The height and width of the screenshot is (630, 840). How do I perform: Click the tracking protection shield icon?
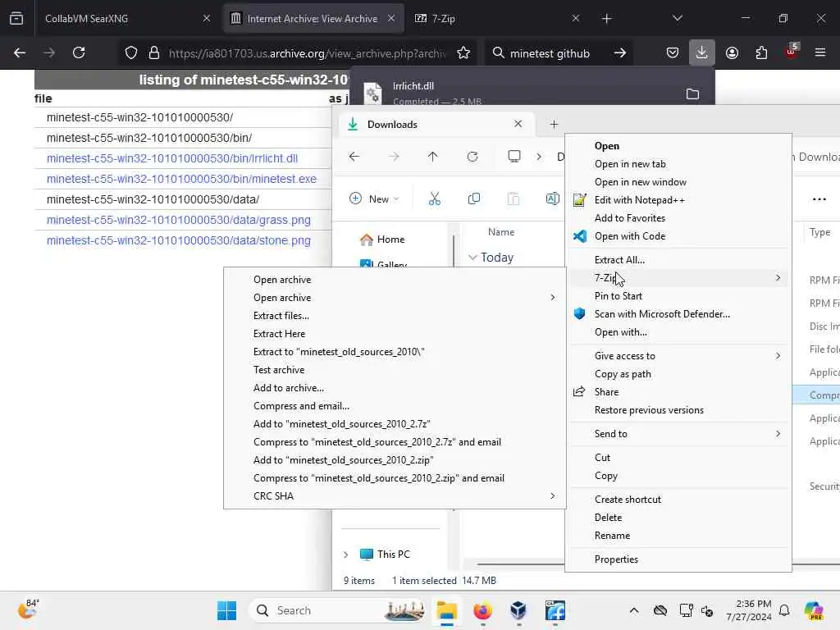click(131, 53)
